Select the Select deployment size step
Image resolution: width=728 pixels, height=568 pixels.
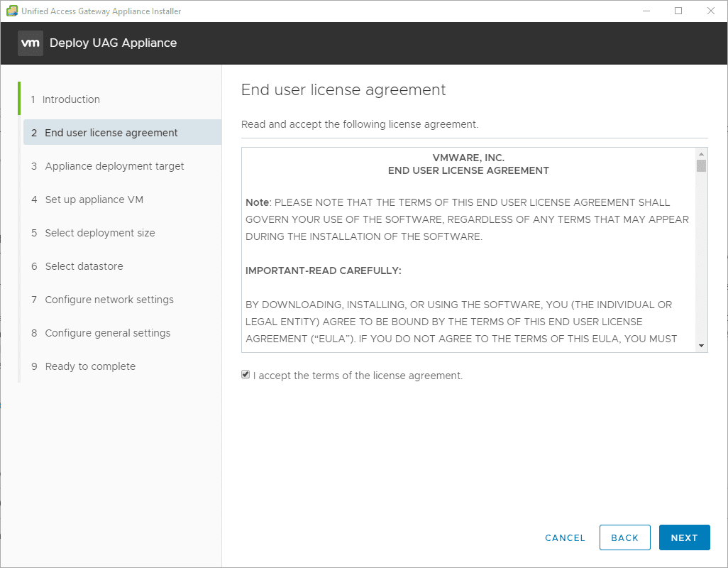[x=99, y=233]
